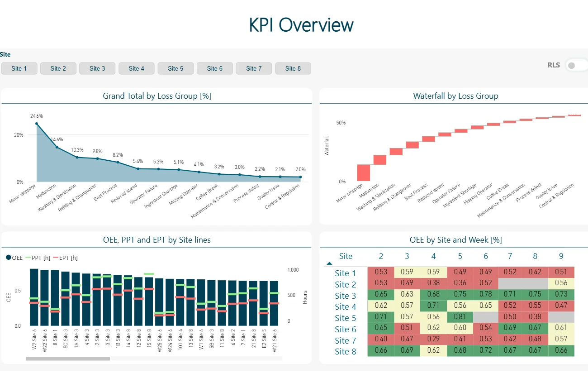Click the 10.3% Washing & Sterilization point
The height and width of the screenshot is (378, 588).
coord(77,157)
